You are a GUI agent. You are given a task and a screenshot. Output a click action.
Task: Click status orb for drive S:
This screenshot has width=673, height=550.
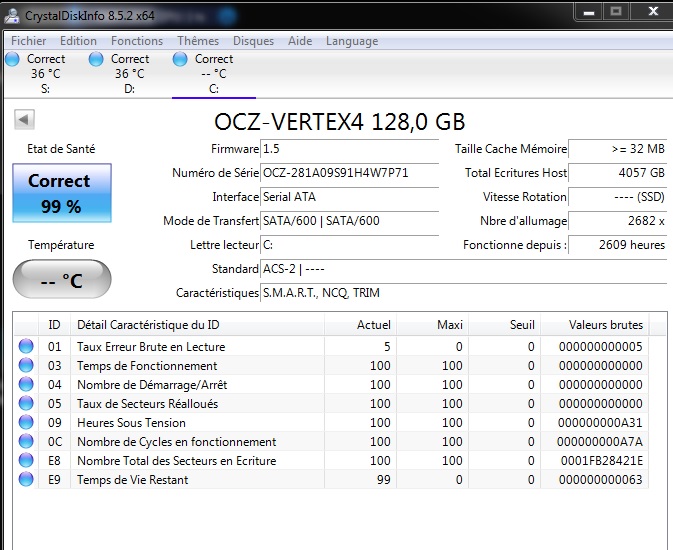point(12,59)
